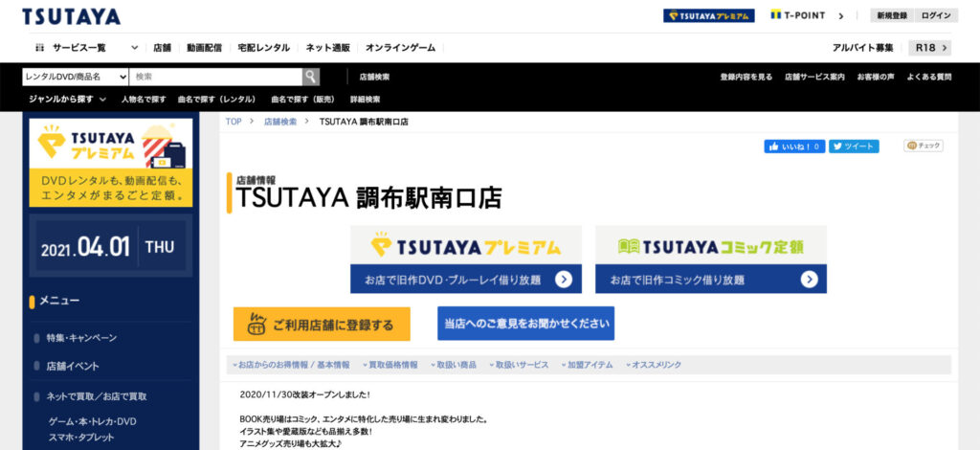The height and width of the screenshot is (450, 980).
Task: Jump to お店からのお得情報 / 基本情報 section
Action: point(291,365)
